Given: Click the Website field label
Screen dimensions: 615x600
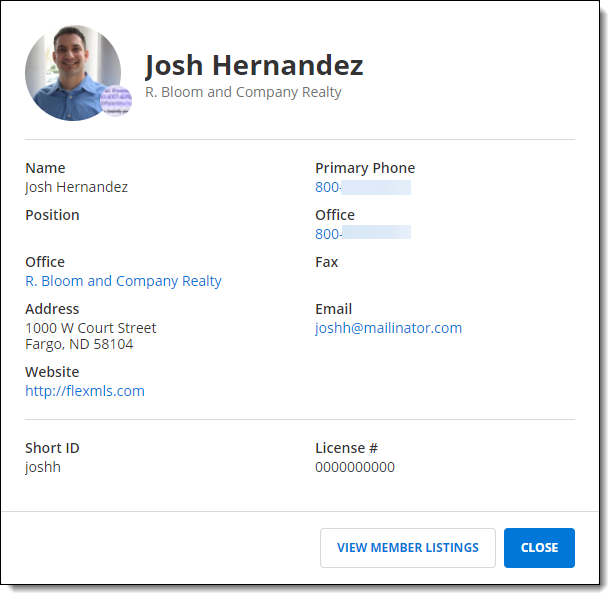Looking at the screenshot, I should (x=52, y=372).
